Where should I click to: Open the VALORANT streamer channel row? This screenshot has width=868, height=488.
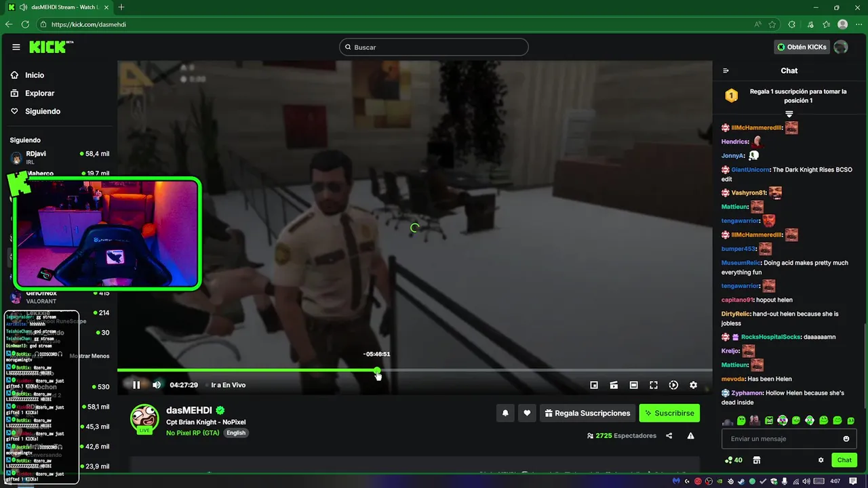(x=59, y=297)
